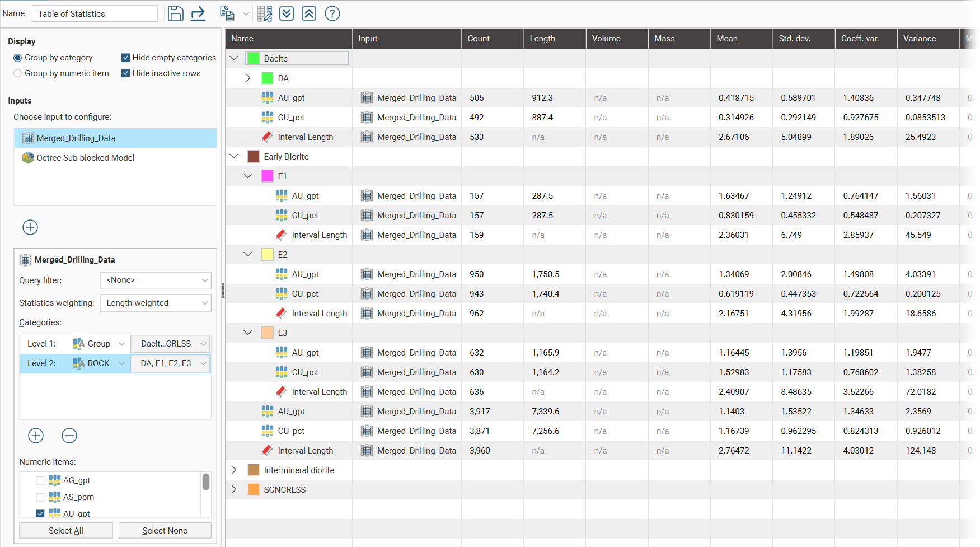Screen dimensions: 980x547
Task: Click the Std. dev. column header
Action: pos(794,39)
